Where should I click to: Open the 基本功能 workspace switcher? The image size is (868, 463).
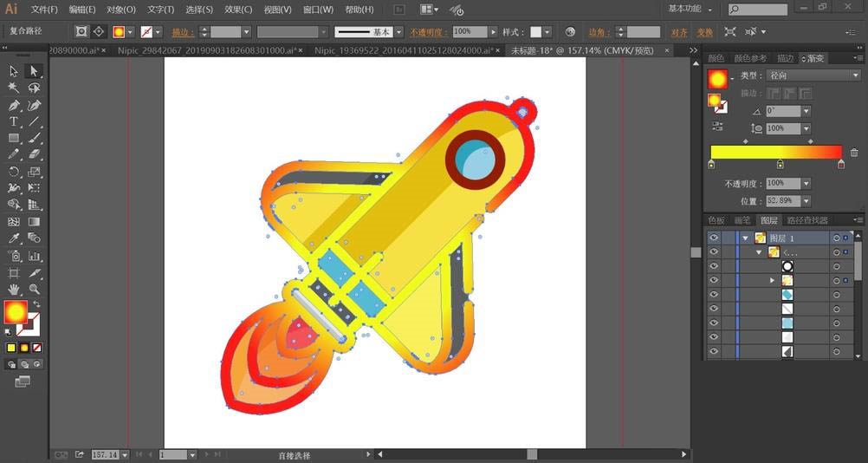(690, 9)
